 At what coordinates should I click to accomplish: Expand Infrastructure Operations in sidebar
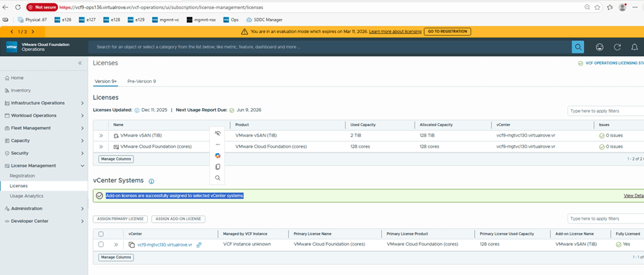click(x=82, y=103)
